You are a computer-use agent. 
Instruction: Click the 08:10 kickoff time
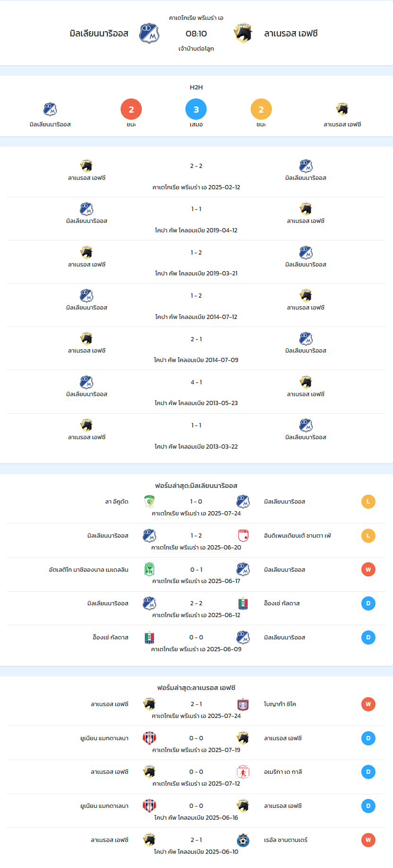point(196,34)
